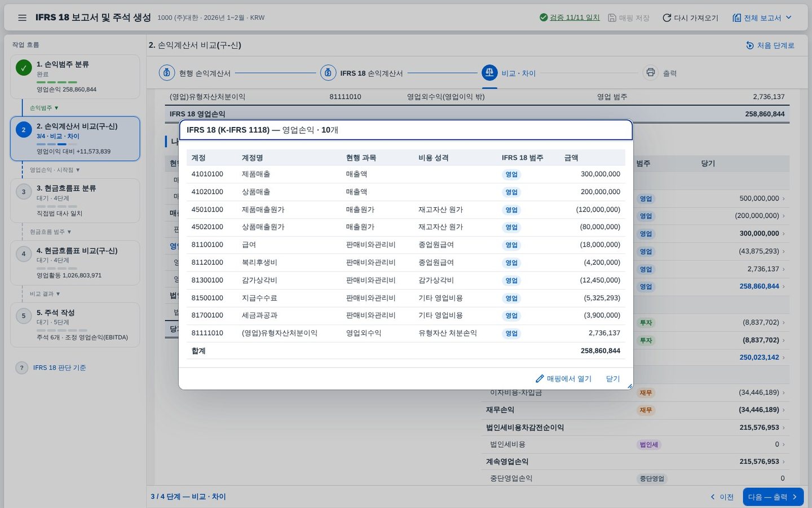Image resolution: width=812 pixels, height=508 pixels.
Task: Expand the 전체 보고서 dropdown
Action: click(x=788, y=17)
